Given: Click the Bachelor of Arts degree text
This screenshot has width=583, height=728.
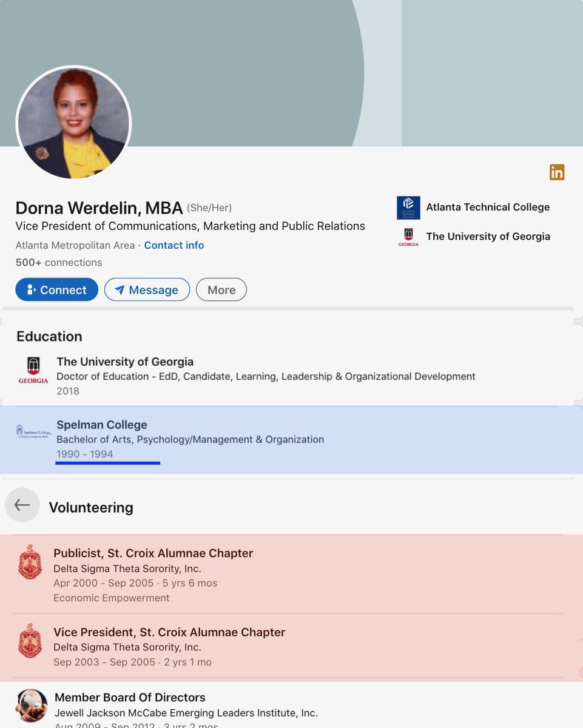Looking at the screenshot, I should pos(190,440).
